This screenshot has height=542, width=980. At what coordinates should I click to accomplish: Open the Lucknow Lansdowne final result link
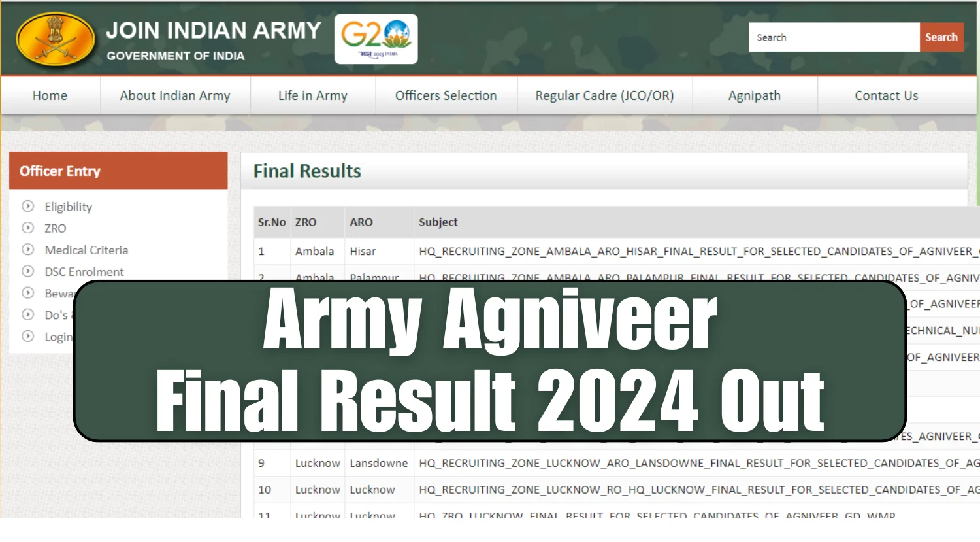pyautogui.click(x=699, y=463)
